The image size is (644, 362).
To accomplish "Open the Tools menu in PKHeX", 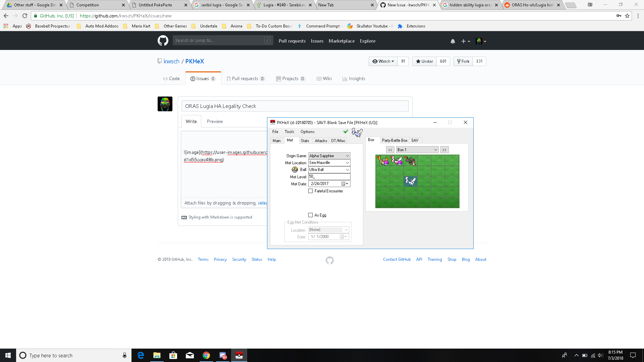I will click(x=289, y=132).
